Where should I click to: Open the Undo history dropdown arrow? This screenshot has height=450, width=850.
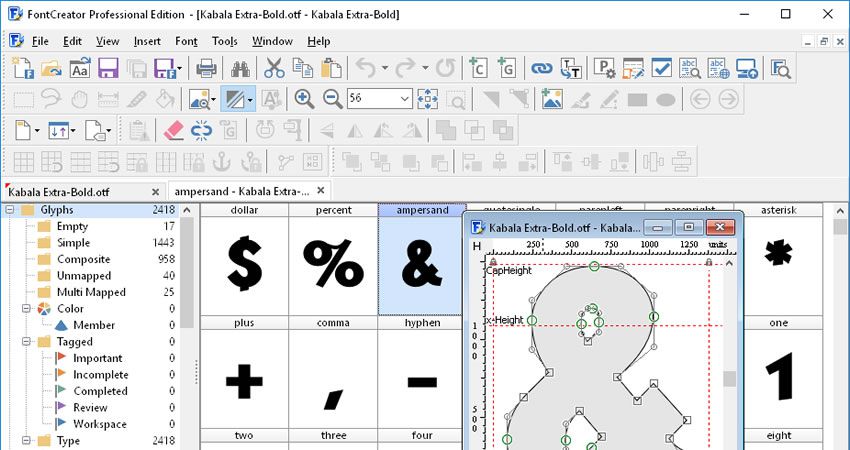(385, 68)
